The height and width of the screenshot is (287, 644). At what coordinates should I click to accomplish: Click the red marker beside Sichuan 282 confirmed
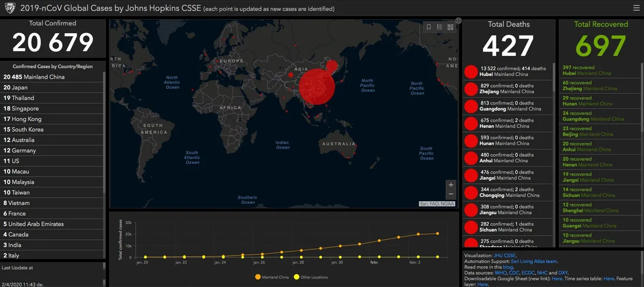tap(471, 227)
